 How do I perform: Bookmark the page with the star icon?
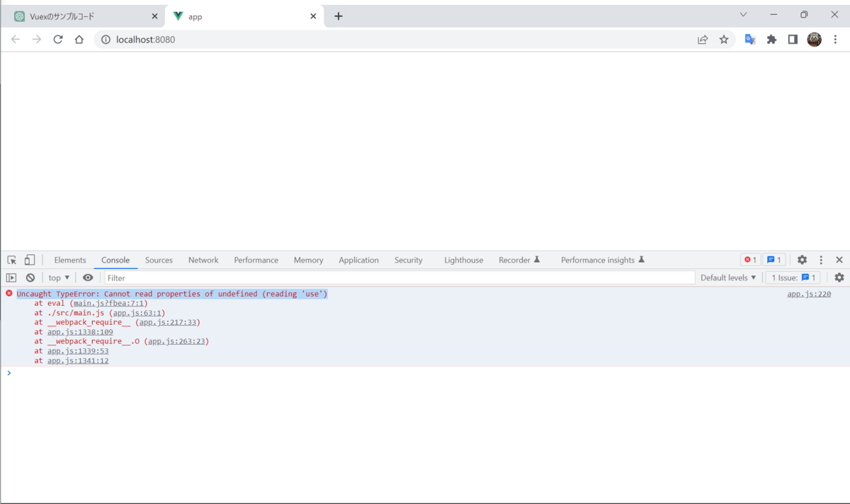tap(724, 40)
